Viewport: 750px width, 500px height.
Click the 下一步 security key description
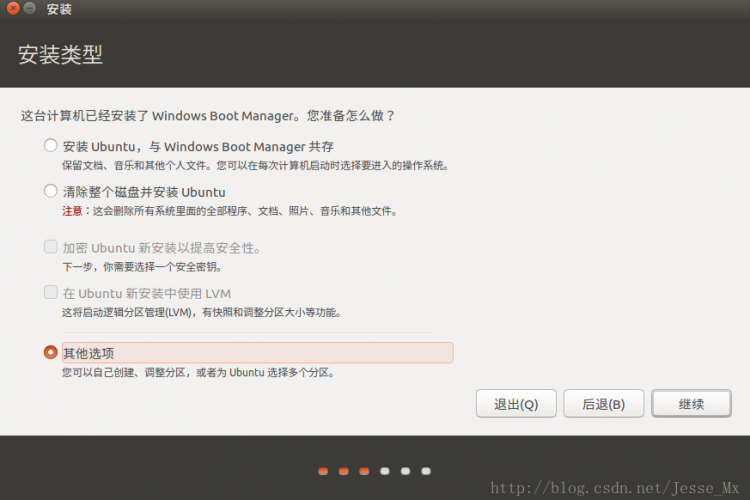pyautogui.click(x=142, y=267)
